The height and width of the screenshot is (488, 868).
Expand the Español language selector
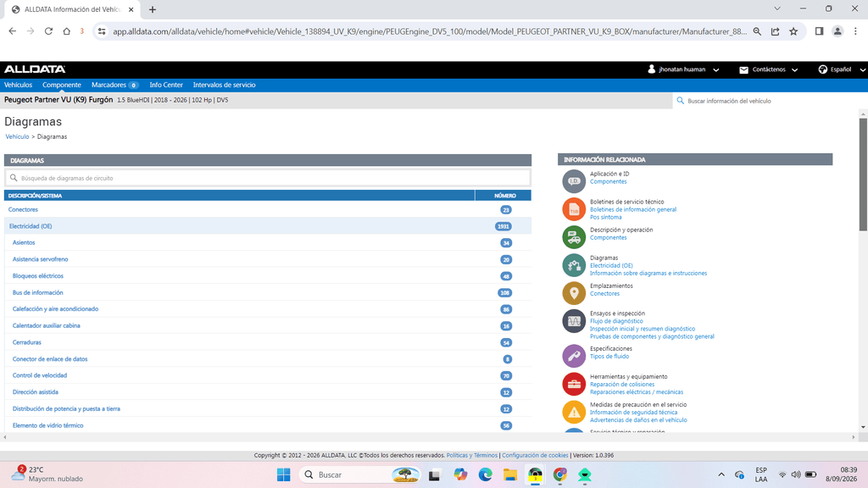click(x=842, y=69)
